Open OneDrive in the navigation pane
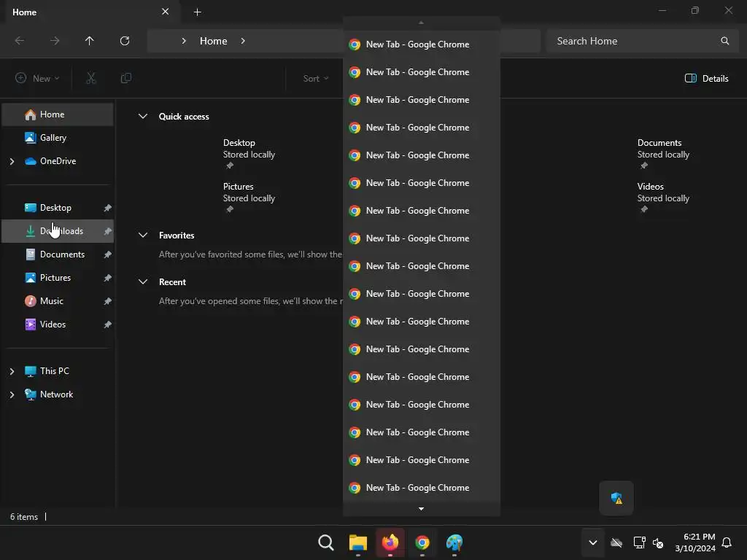The width and height of the screenshot is (747, 560). pos(58,161)
